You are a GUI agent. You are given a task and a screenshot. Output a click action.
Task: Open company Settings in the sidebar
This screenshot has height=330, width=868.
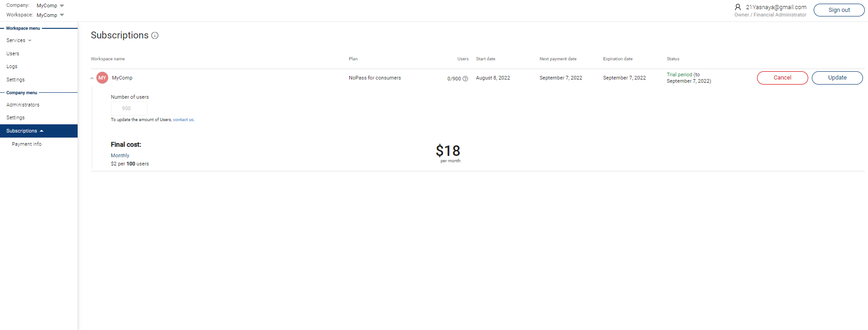click(x=16, y=117)
